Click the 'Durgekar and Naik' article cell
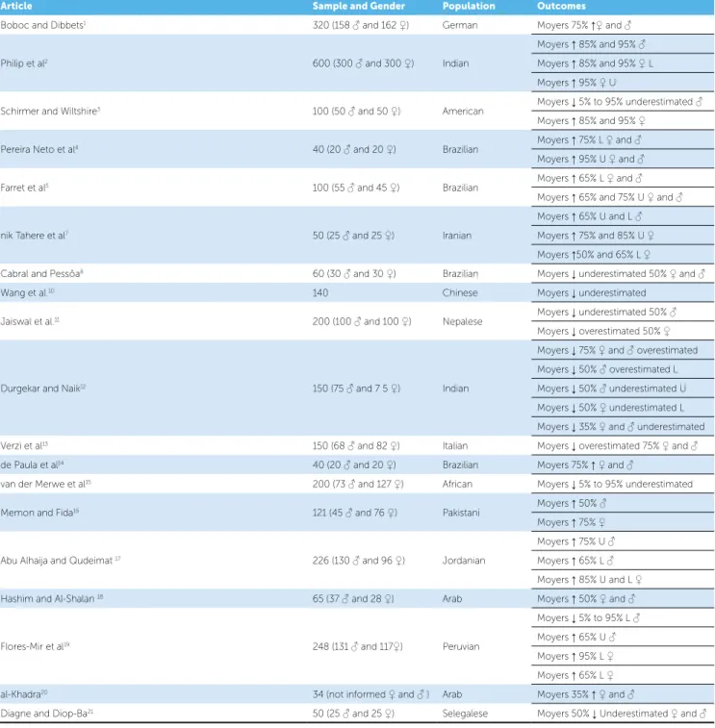 pos(43,389)
